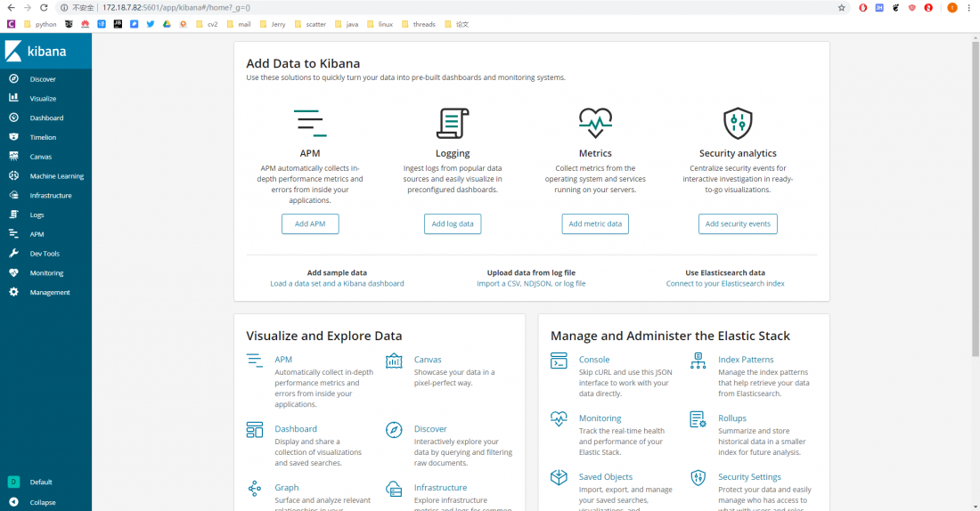Open APM icon in sidebar
This screenshot has height=511, width=980.
[13, 233]
